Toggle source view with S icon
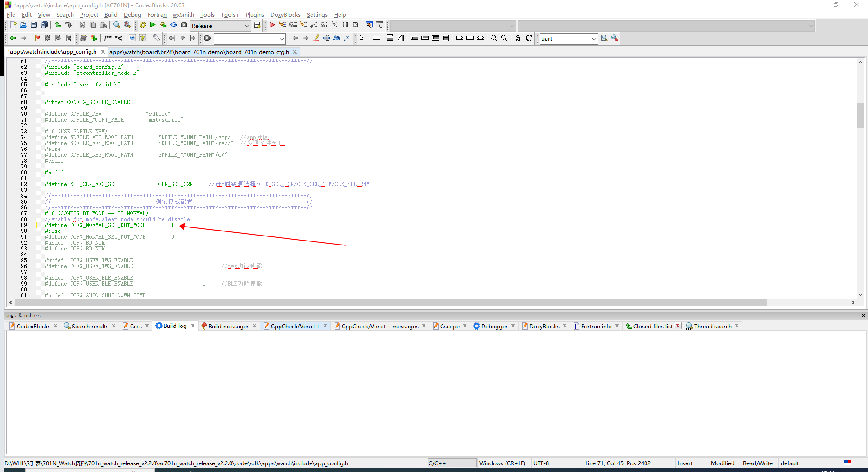Viewport: 868px width, 472px height. 518,38
